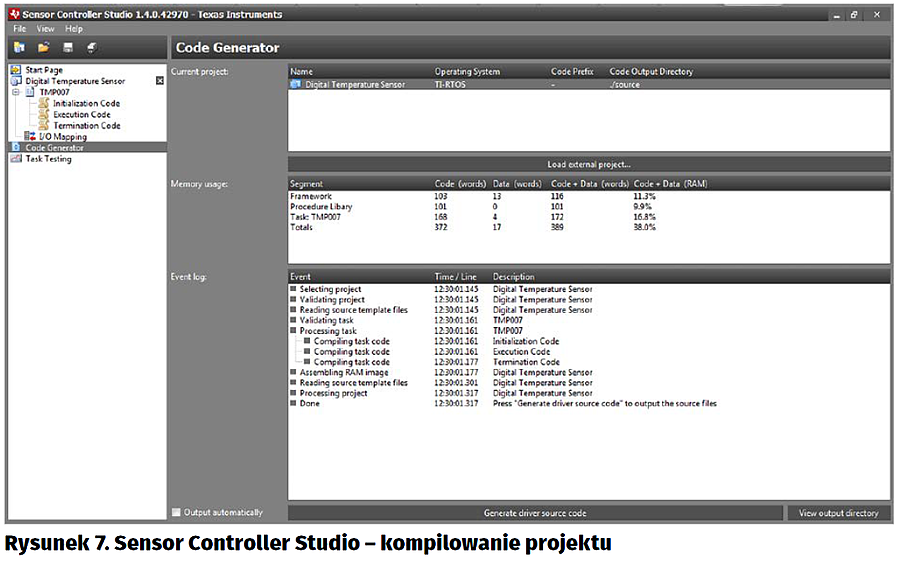This screenshot has width=900, height=563.
Task: Click the New project toolbar icon
Action: pyautogui.click(x=20, y=48)
